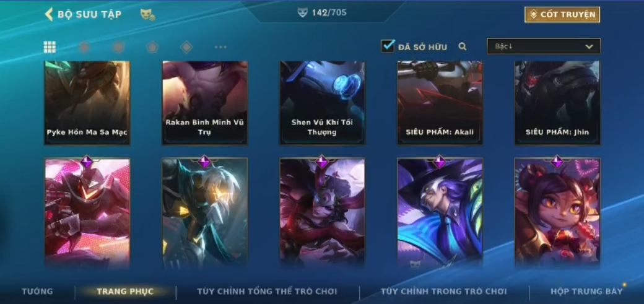The width and height of the screenshot is (644, 304).
Task: Uncheck the Đã Sở Hữu checkbox
Action: point(388,46)
